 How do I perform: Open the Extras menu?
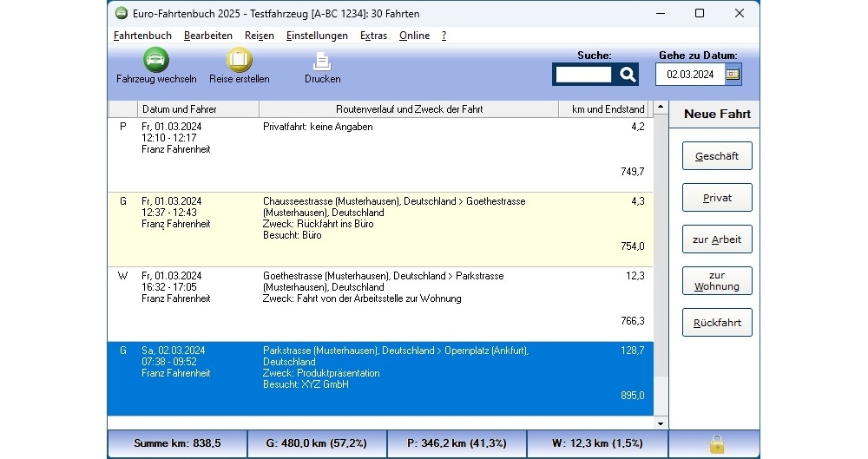[373, 36]
